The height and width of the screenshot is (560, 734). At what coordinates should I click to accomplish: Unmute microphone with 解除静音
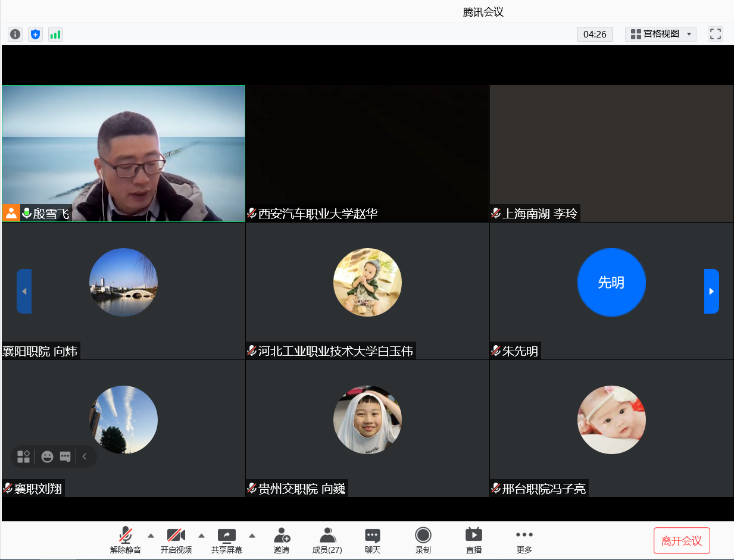(x=126, y=540)
